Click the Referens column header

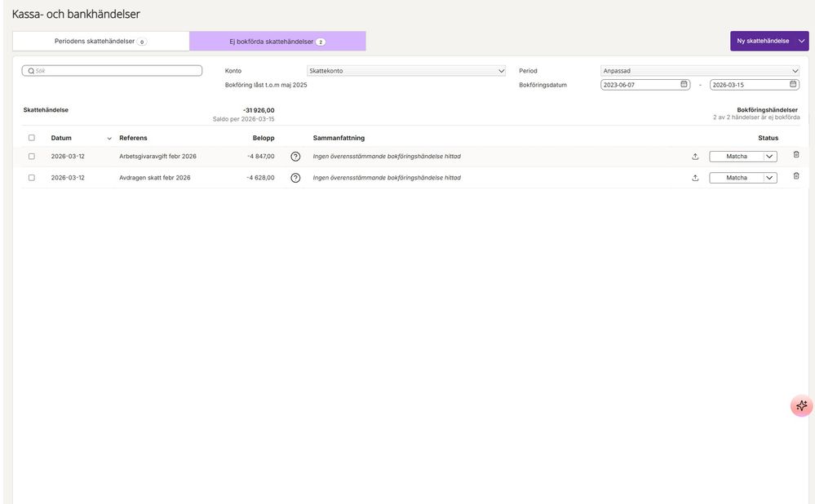(x=133, y=138)
